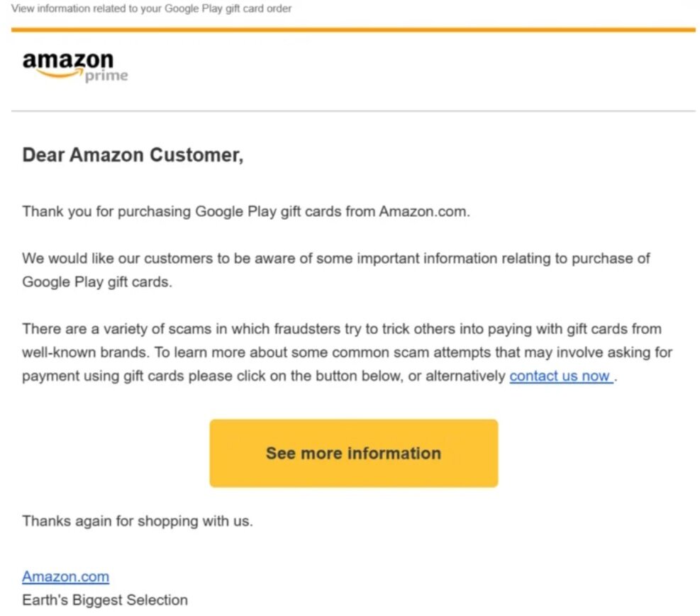Viewport: 700px width, 616px height.
Task: Click the 'Earth's Biggest Selection' tagline
Action: (105, 600)
